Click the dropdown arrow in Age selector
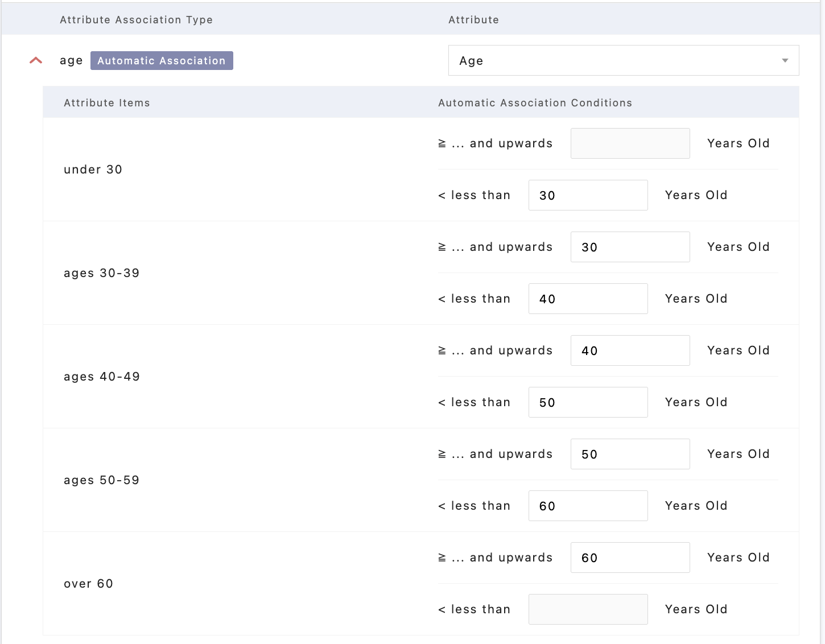Viewport: 825px width, 644px height. (x=785, y=60)
